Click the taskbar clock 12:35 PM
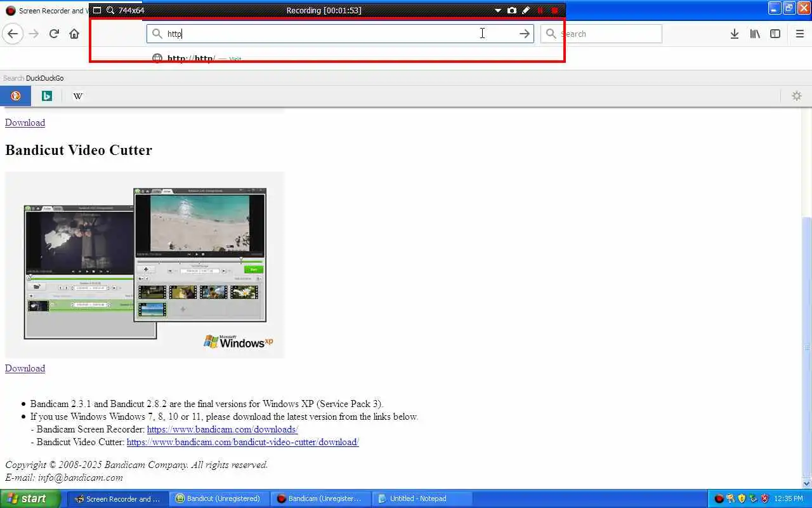812x508 pixels. [789, 498]
